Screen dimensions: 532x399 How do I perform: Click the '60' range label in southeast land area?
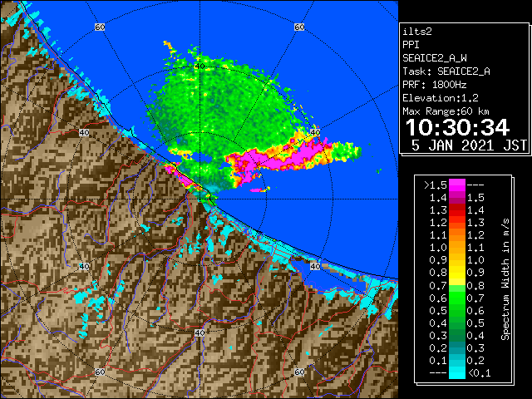tap(299, 372)
